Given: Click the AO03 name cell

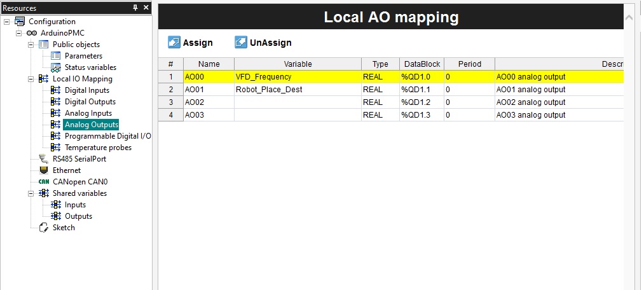Looking at the screenshot, I should (x=209, y=115).
